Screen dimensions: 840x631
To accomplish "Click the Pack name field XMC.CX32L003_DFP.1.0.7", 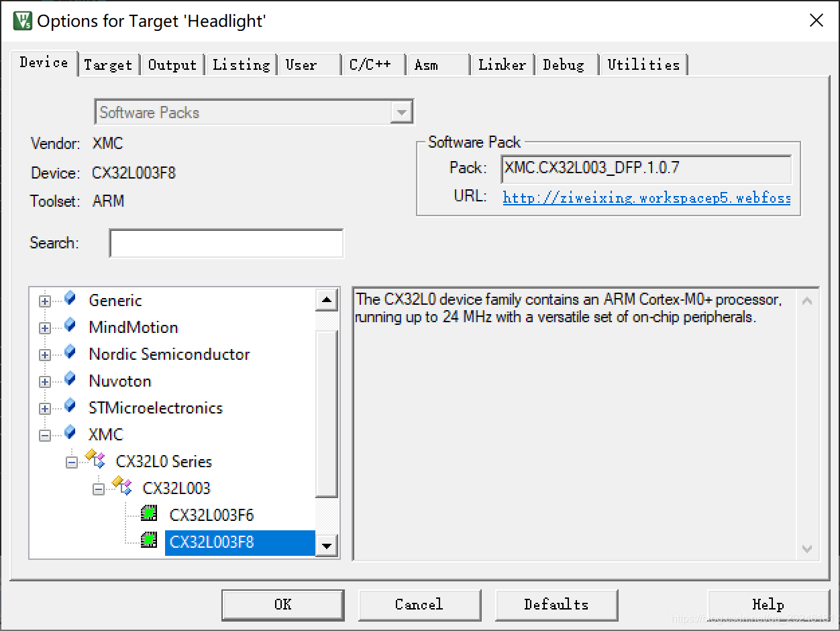I will (x=646, y=169).
